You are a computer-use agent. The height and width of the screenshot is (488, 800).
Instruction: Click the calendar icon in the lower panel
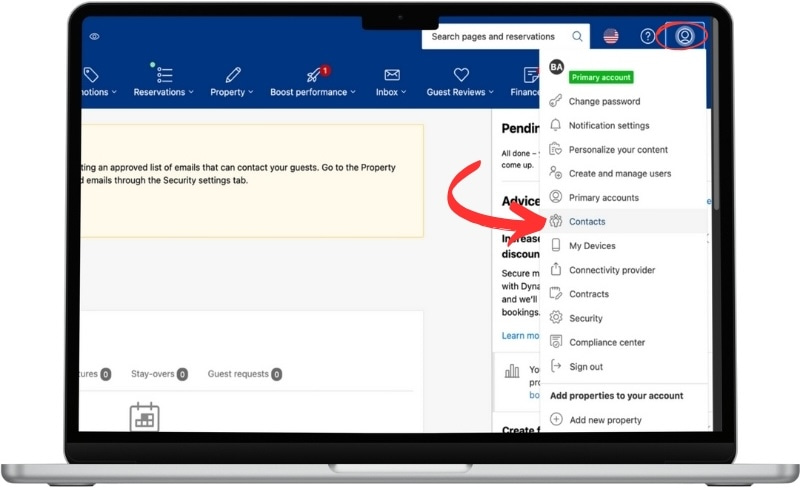[144, 417]
